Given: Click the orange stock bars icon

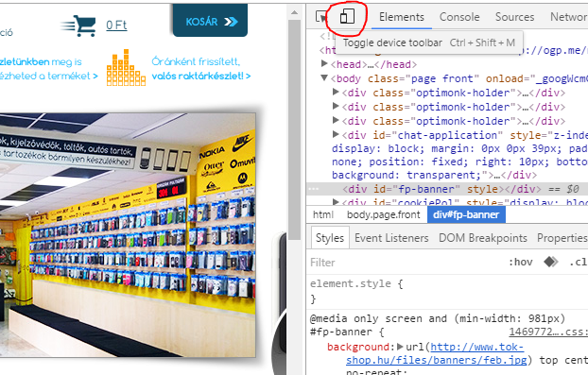Looking at the screenshot, I should click(126, 68).
